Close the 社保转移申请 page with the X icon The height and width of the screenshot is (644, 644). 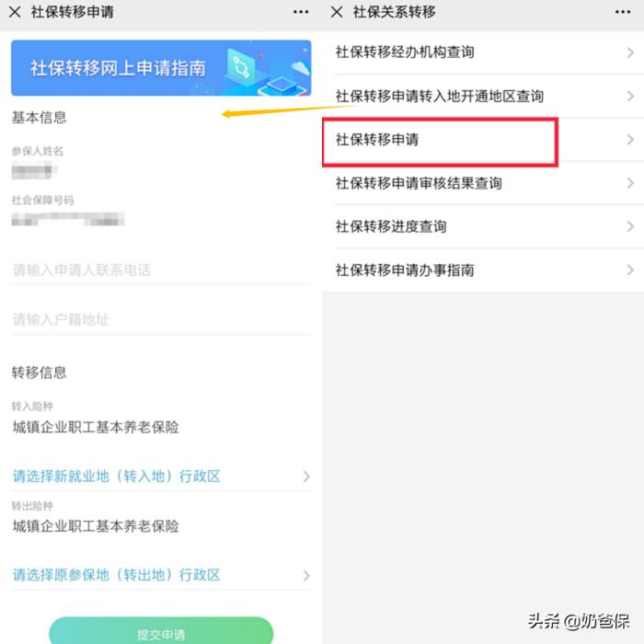15,12
